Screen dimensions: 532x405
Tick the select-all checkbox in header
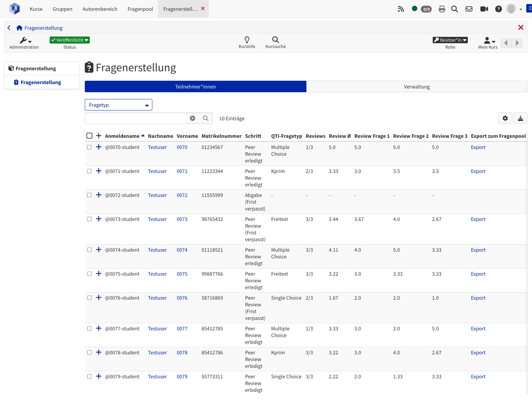(90, 136)
